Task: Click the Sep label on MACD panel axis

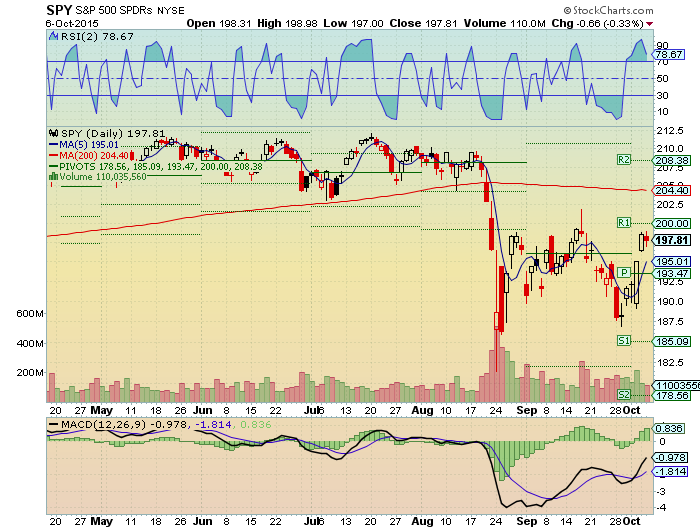Action: 527,521
